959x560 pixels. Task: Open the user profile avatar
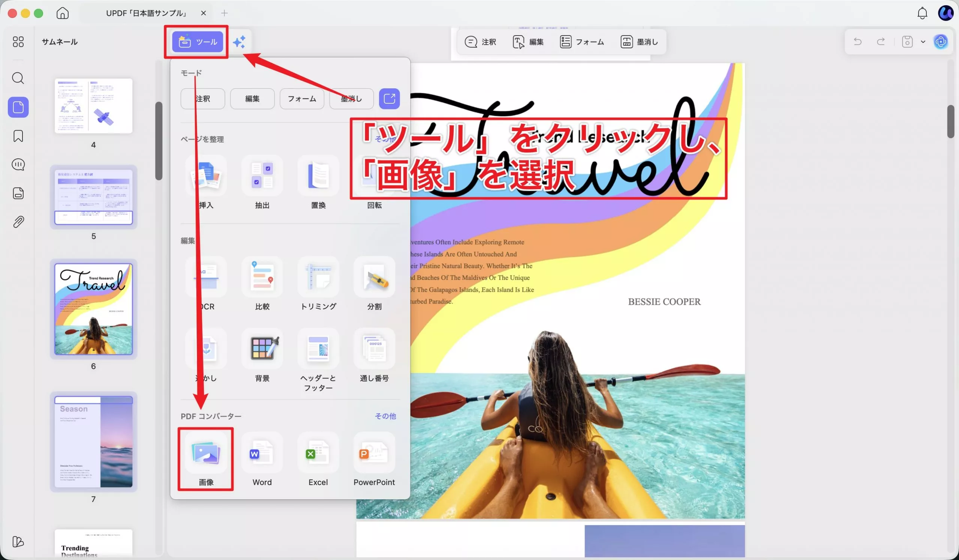(945, 13)
